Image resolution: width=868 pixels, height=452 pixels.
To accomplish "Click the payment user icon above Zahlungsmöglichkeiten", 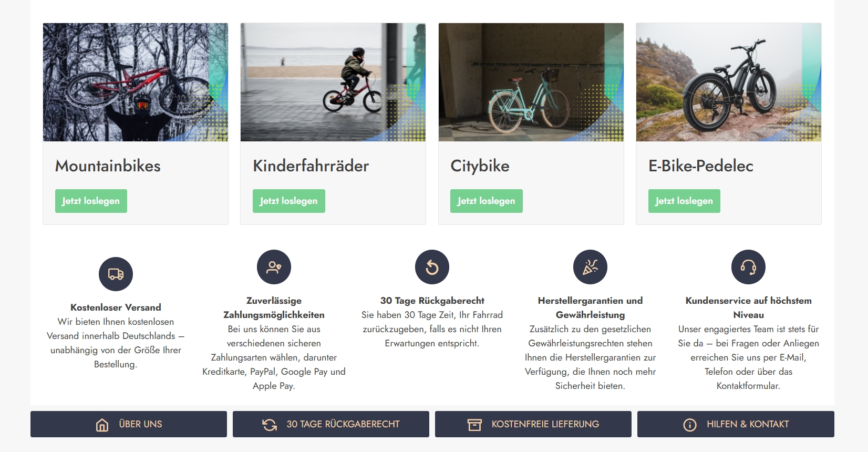I will [274, 267].
